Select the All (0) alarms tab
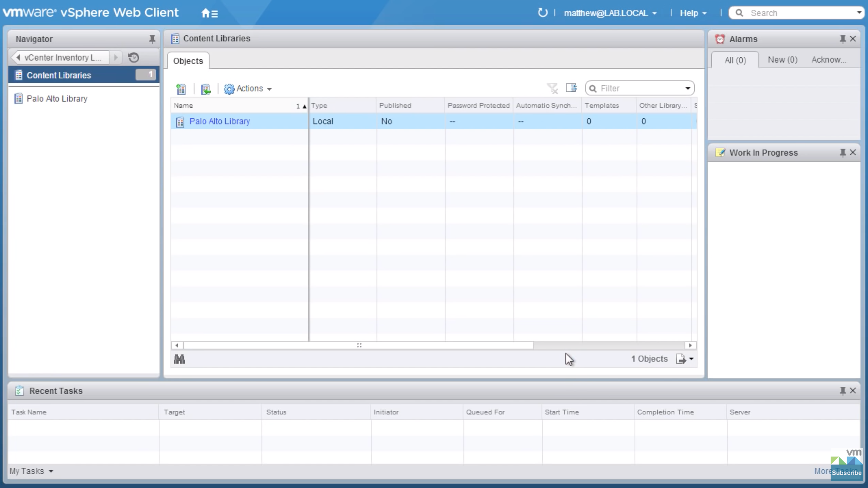868x488 pixels. coord(735,60)
